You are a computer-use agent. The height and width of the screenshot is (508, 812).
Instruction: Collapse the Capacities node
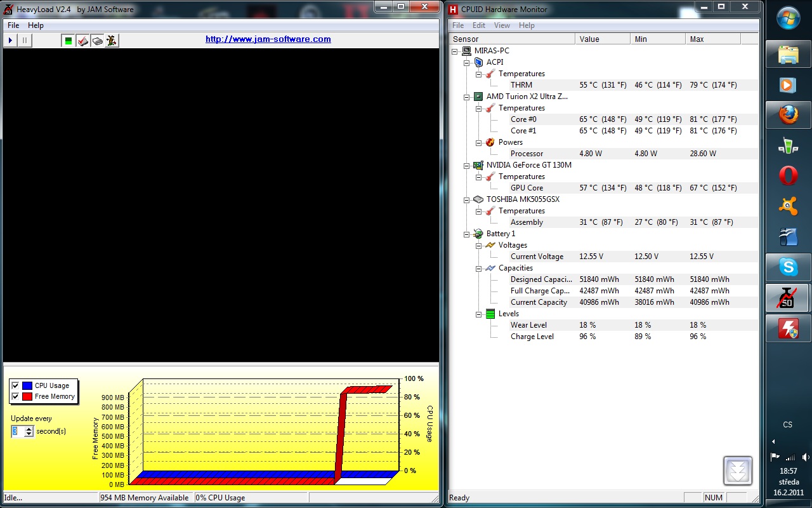pyautogui.click(x=479, y=268)
